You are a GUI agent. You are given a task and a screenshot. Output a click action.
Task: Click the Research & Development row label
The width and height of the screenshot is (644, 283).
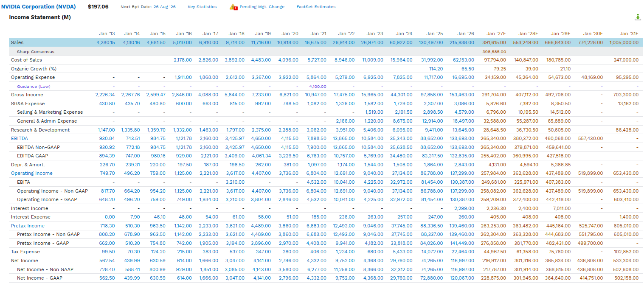(x=40, y=130)
